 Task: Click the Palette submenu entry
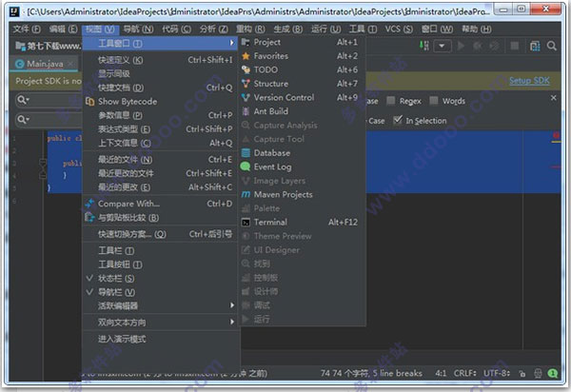point(302,208)
